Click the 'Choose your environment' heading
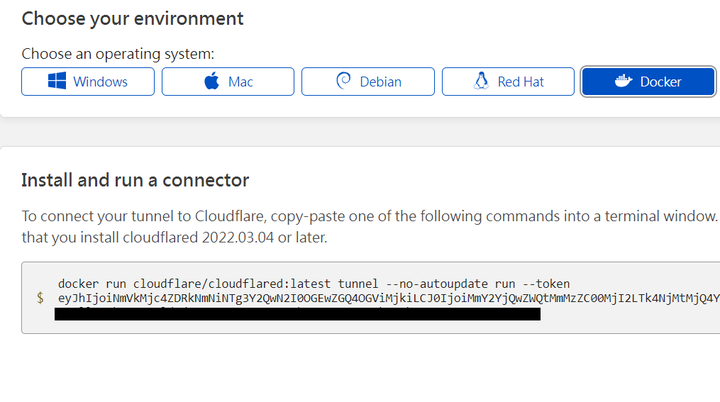 tap(133, 19)
